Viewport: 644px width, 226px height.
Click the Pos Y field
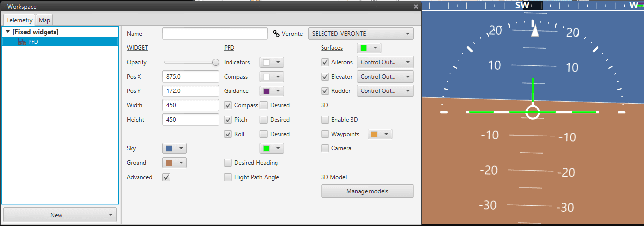click(x=190, y=91)
